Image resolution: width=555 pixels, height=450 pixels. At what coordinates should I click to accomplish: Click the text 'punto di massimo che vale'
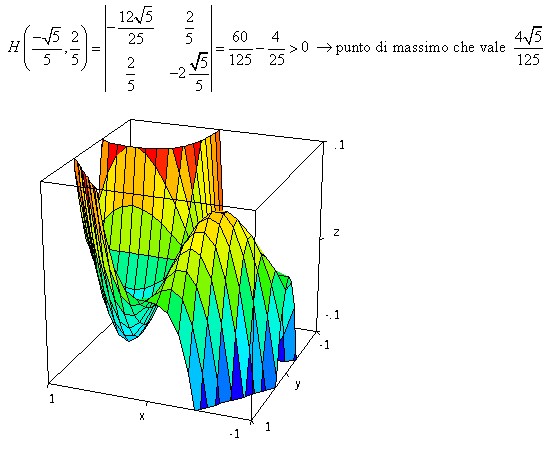420,47
